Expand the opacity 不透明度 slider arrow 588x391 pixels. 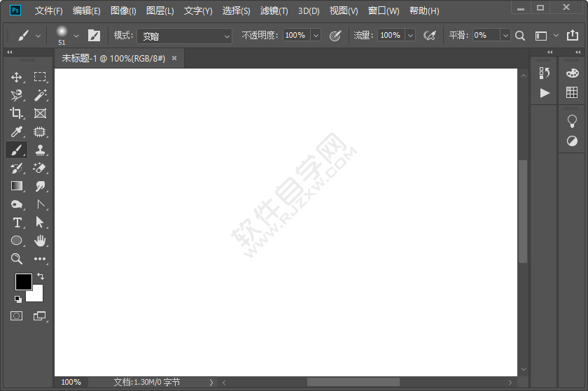[x=316, y=36]
